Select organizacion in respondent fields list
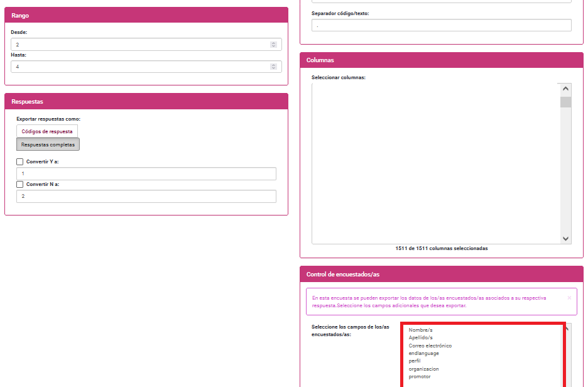Screen dimensions: 588x387 coord(423,369)
